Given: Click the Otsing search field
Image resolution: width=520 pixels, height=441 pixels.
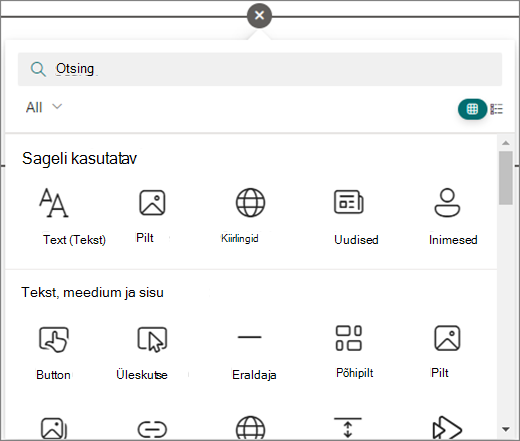Looking at the screenshot, I should [260, 69].
